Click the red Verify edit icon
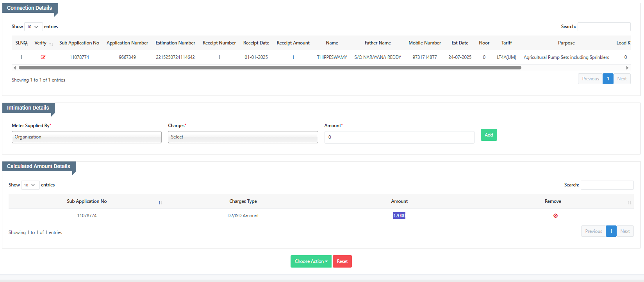This screenshot has width=644, height=282. [43, 57]
